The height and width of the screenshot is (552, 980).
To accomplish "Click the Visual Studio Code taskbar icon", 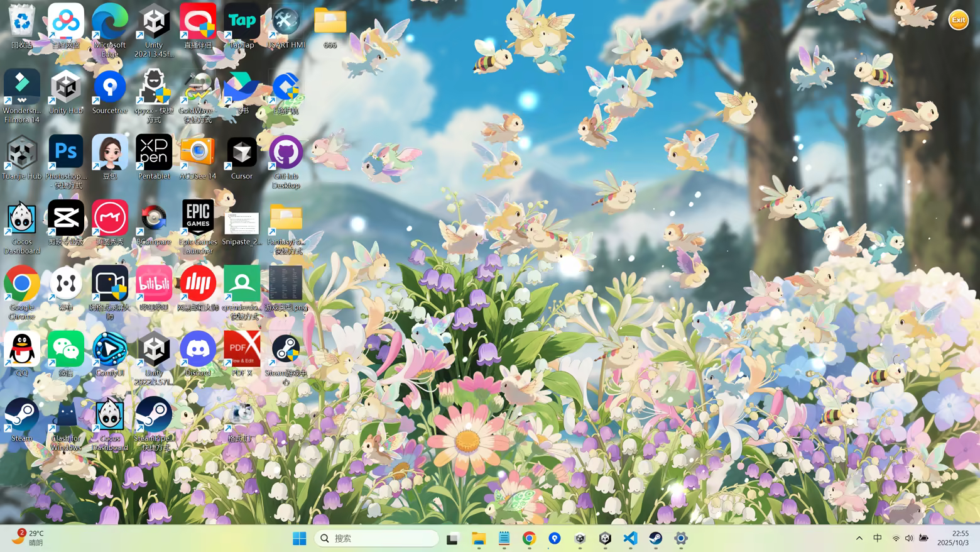I will (x=630, y=538).
